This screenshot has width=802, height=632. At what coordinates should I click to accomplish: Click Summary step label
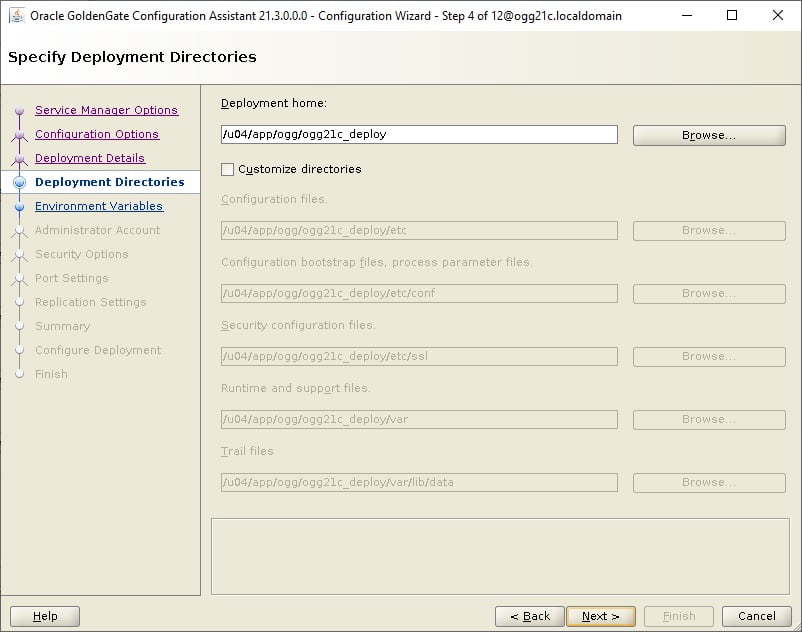click(62, 326)
